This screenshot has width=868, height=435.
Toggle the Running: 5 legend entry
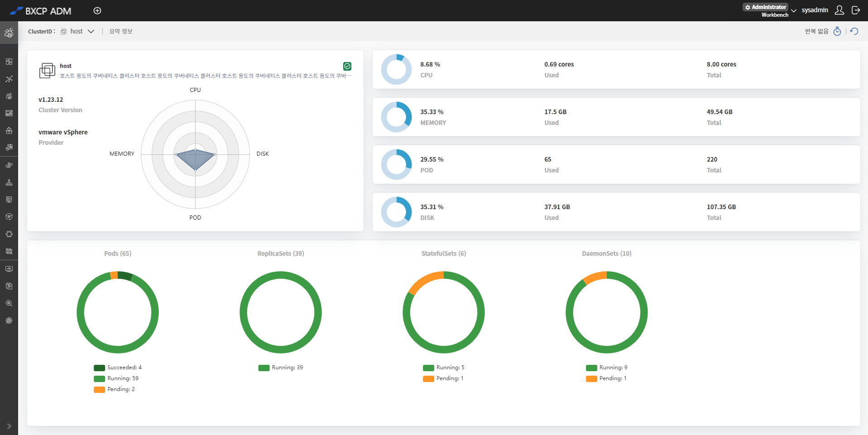444,368
